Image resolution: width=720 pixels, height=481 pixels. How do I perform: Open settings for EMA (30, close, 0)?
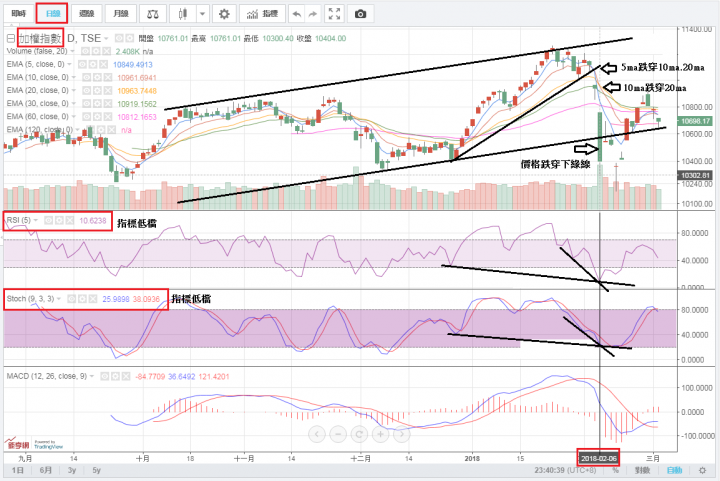96,103
